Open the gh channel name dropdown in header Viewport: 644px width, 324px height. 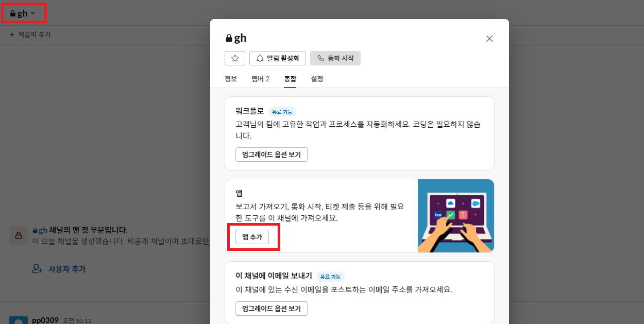pyautogui.click(x=23, y=13)
